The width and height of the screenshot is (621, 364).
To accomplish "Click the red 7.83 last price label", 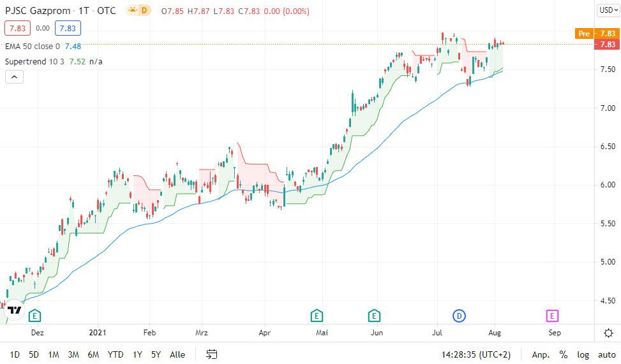I will tap(607, 44).
